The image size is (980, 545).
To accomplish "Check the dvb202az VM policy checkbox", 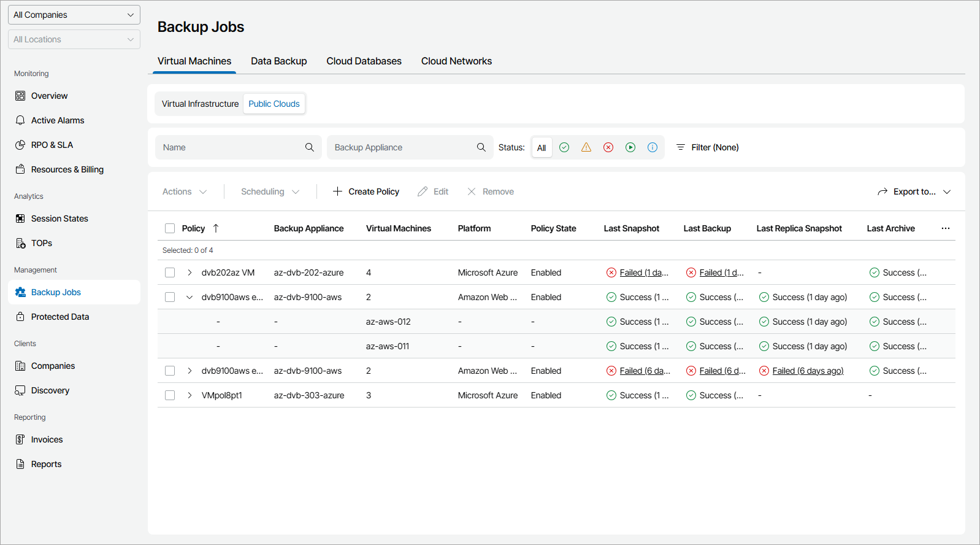I will [170, 272].
